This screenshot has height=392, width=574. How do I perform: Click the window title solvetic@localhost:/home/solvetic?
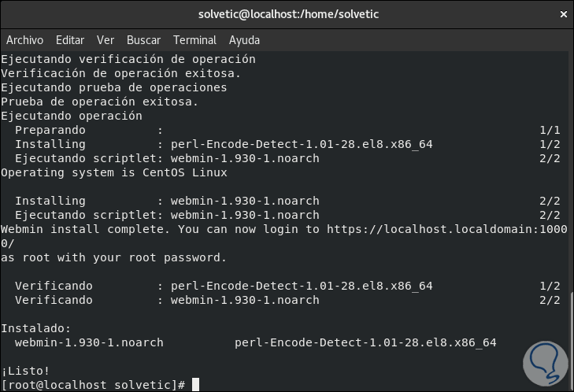(x=287, y=14)
